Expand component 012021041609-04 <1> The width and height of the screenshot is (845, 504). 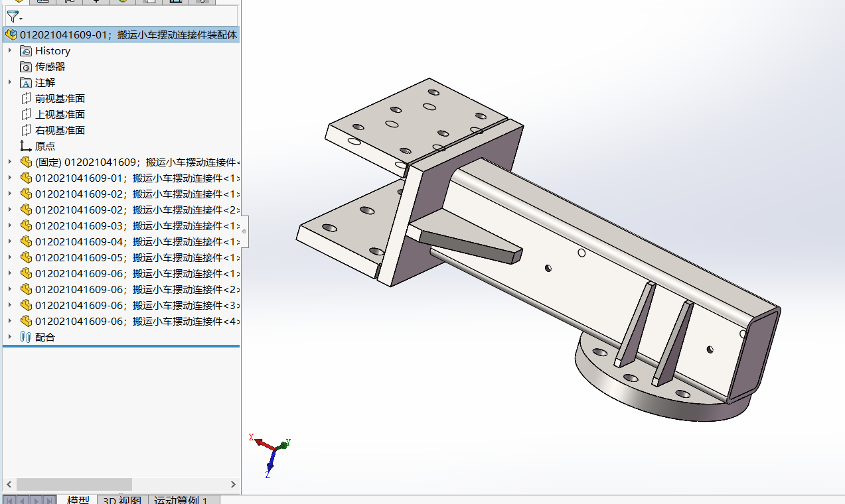click(x=10, y=242)
